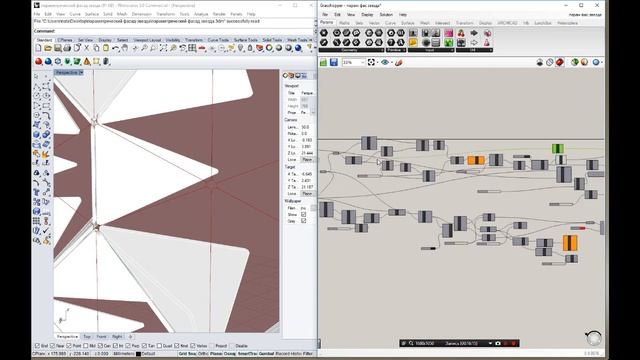Click the black arrow icon in Util group
The height and width of the screenshot is (360, 640).
pos(474,33)
